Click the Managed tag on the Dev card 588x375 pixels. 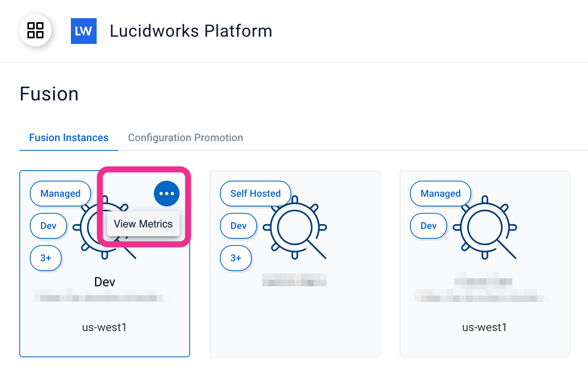pyautogui.click(x=60, y=194)
